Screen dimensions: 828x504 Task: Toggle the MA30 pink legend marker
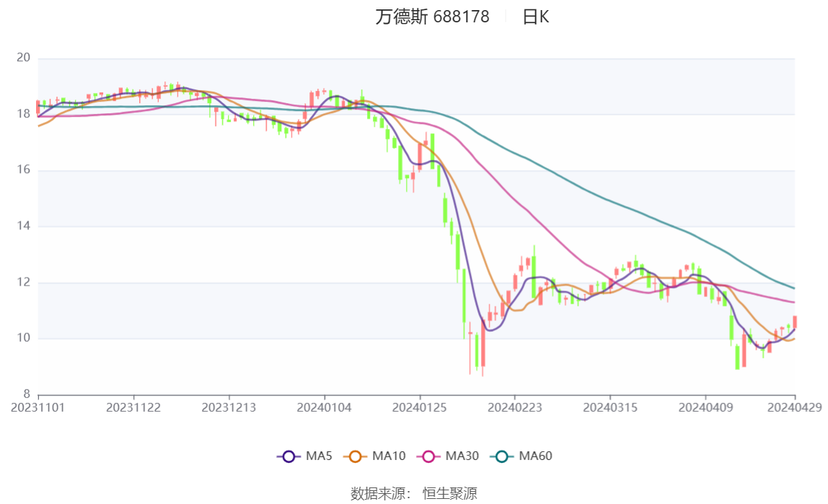tap(428, 456)
